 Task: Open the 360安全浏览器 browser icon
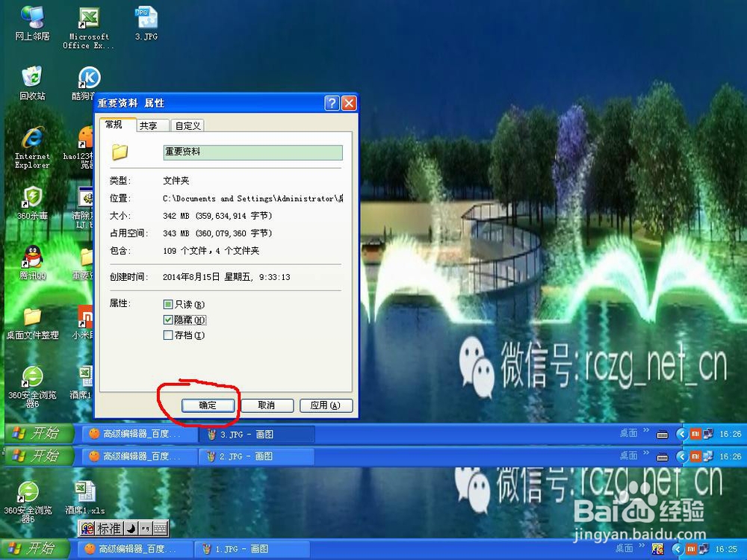(31, 381)
